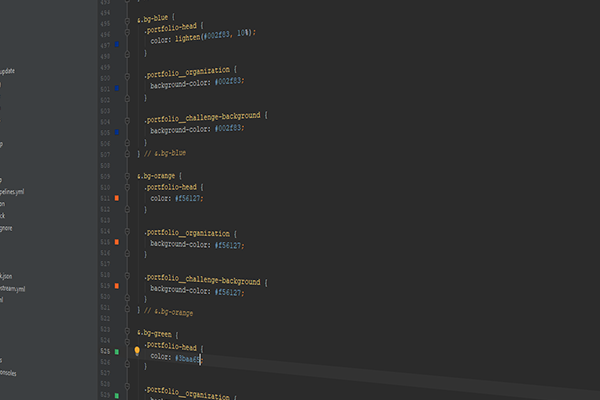Fold .portfolio-head rule on line 510
The height and width of the screenshot is (400, 600).
pyautogui.click(x=127, y=187)
